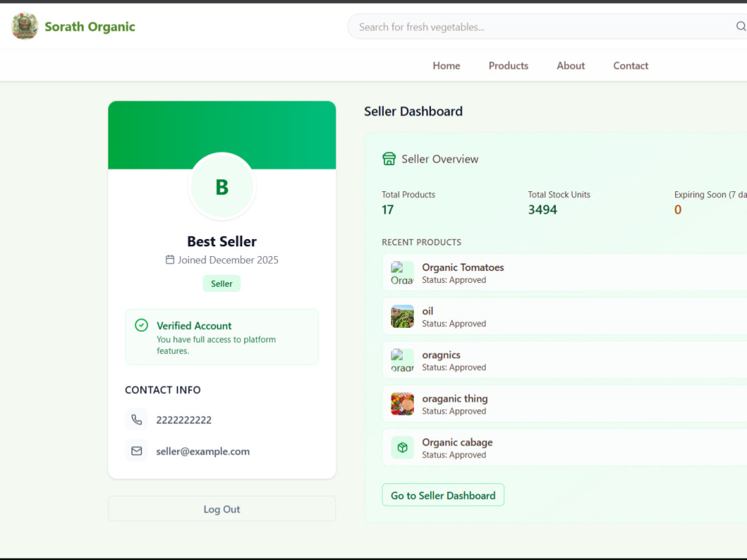
Task: Click the Seller Dashboard page heading
Action: (x=414, y=111)
